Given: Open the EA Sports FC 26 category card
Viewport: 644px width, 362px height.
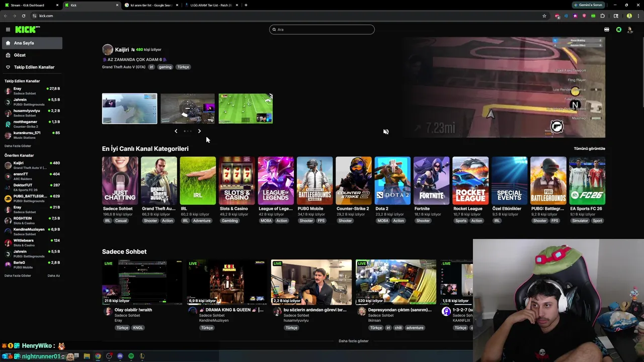Looking at the screenshot, I should (587, 180).
